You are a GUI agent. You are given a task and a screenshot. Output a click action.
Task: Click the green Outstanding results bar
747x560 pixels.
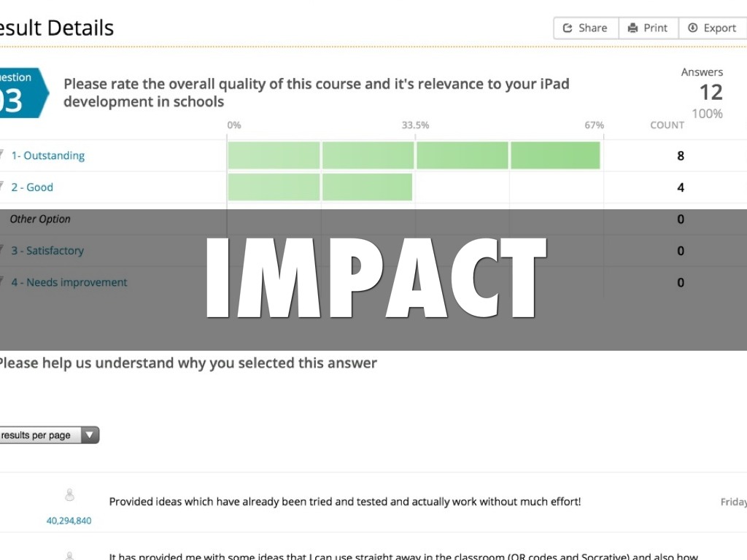(x=414, y=155)
